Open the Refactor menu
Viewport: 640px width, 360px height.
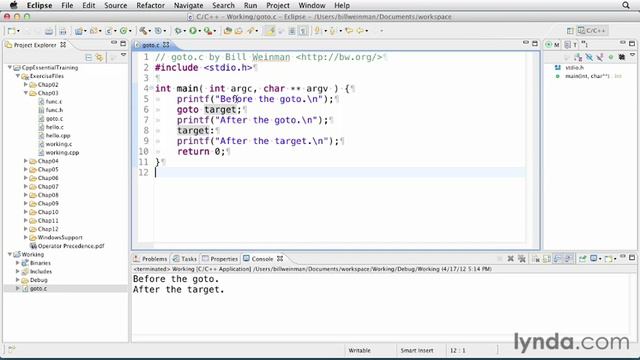(x=151, y=5)
